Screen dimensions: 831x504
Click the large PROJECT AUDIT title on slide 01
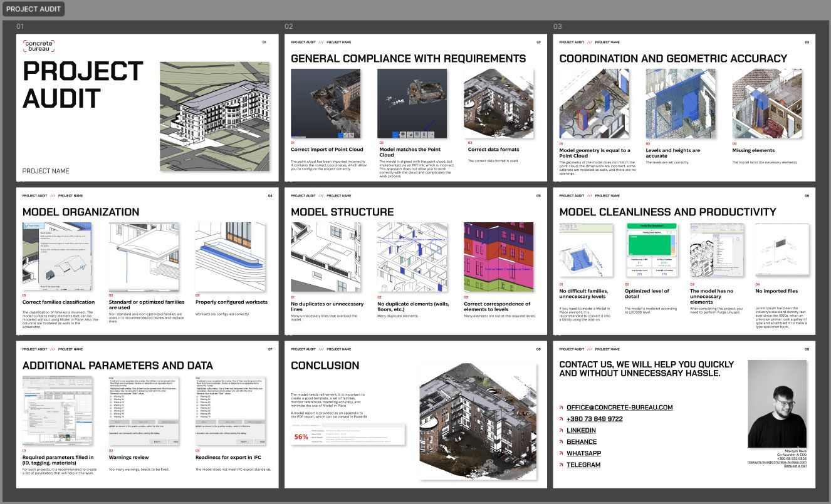coord(83,85)
